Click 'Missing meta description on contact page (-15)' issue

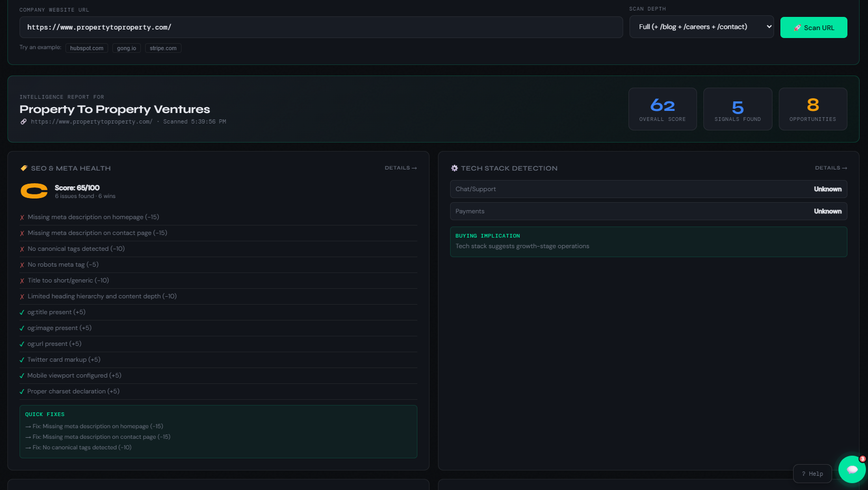(x=218, y=233)
